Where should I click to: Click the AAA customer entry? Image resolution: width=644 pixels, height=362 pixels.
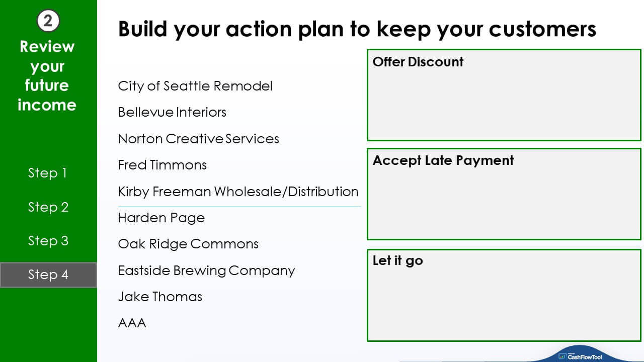[x=132, y=323]
